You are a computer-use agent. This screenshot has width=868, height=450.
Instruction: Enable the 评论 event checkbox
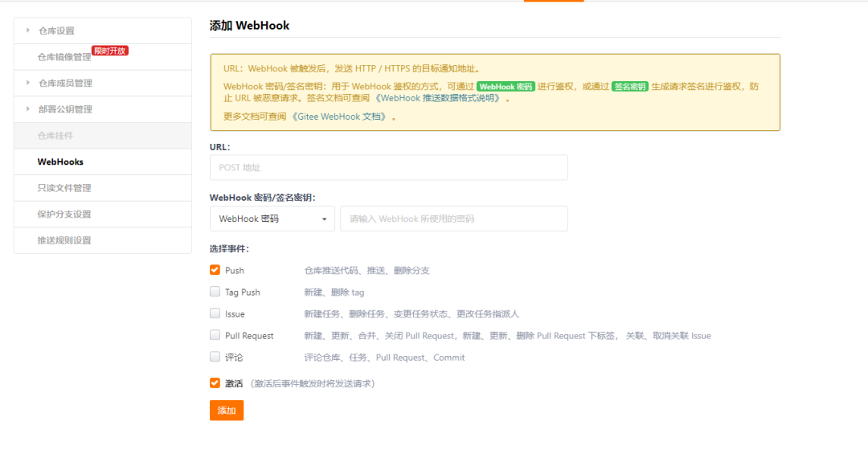point(215,357)
